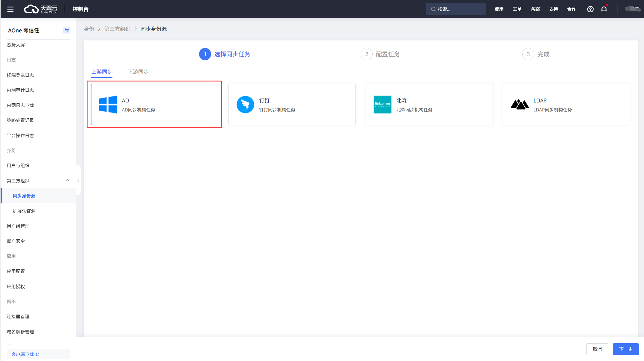
Task: Collapse the 第三方组织 sidebar section
Action: click(x=67, y=180)
